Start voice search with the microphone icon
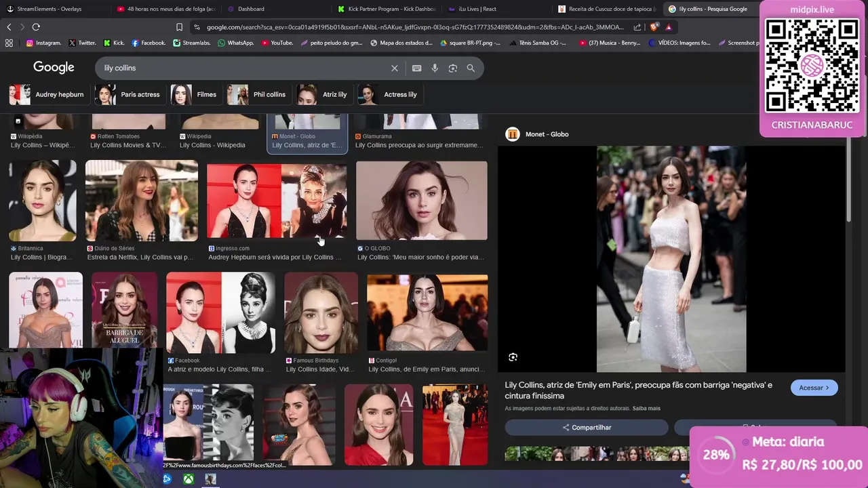 pyautogui.click(x=435, y=68)
